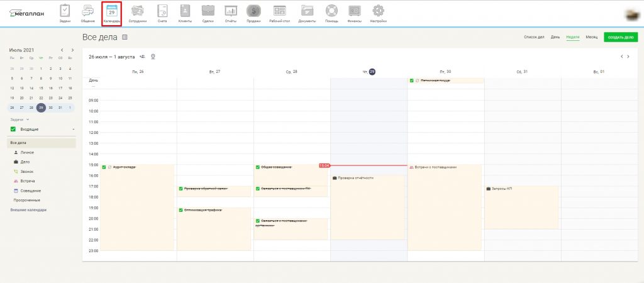Click the add participants icon near date range
Screen dimensions: 644x283
coord(143,57)
